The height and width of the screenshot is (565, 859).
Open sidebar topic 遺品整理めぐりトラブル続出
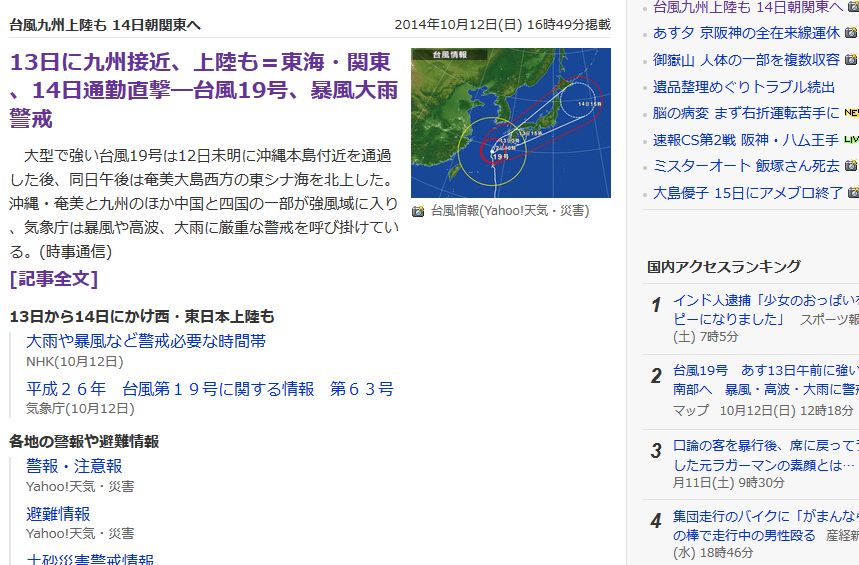[744, 87]
